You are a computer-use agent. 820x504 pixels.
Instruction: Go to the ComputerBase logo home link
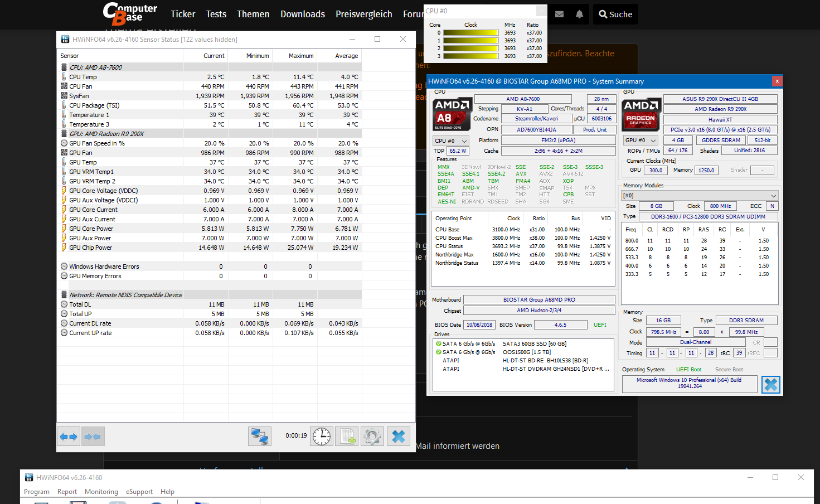coord(130,14)
